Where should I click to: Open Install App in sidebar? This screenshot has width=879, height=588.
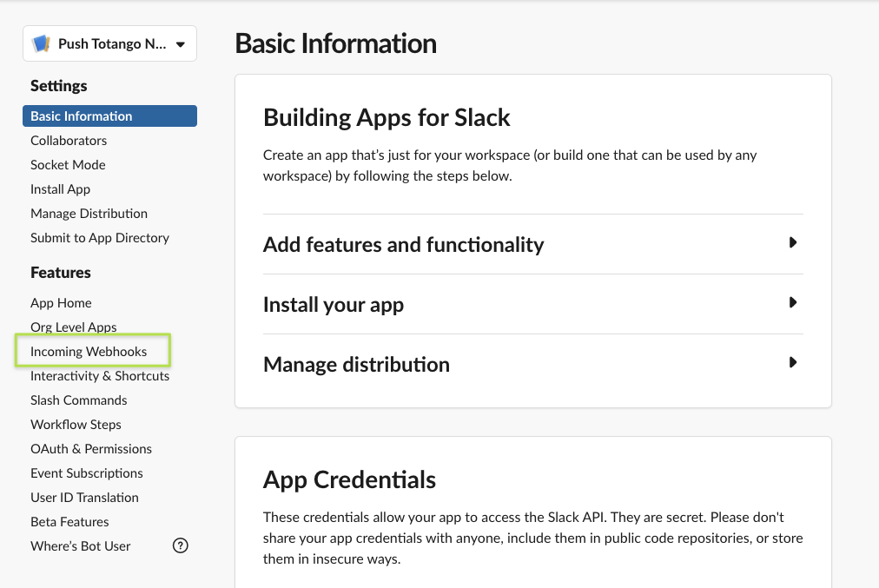[60, 189]
